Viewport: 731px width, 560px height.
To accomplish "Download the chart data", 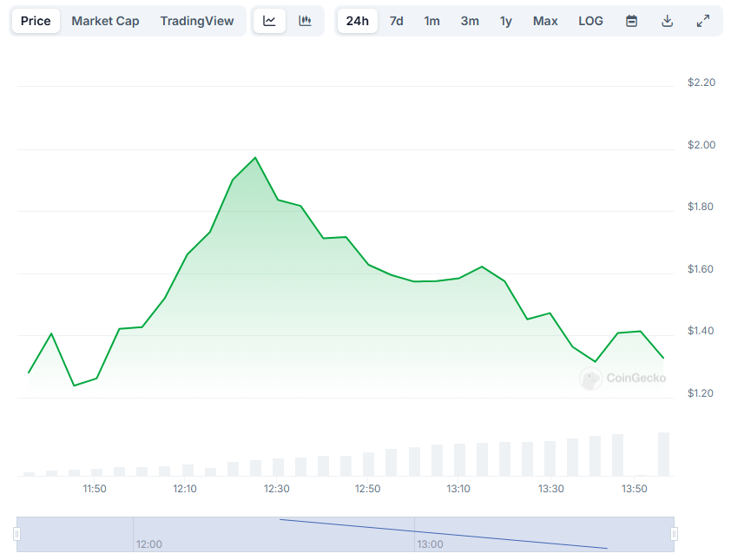I will [667, 21].
